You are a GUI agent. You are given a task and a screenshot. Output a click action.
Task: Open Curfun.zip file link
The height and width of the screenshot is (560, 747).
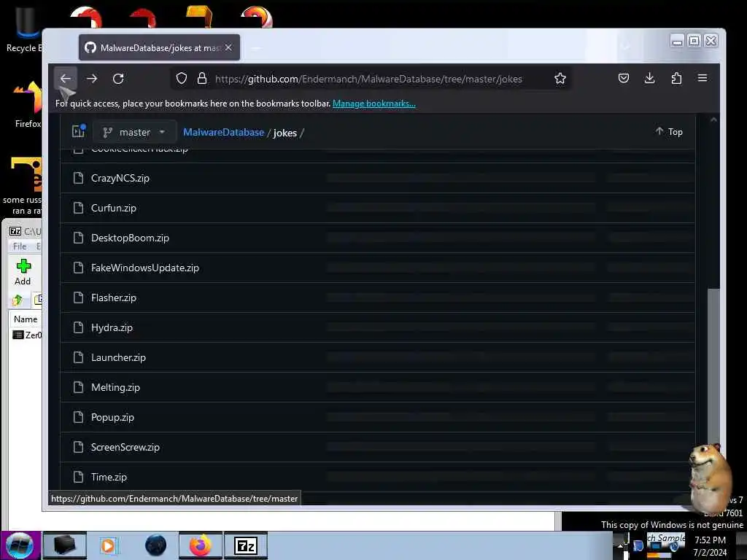point(113,208)
